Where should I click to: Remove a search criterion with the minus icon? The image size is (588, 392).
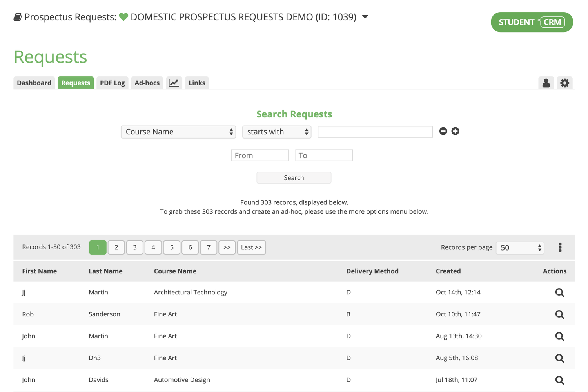[443, 131]
